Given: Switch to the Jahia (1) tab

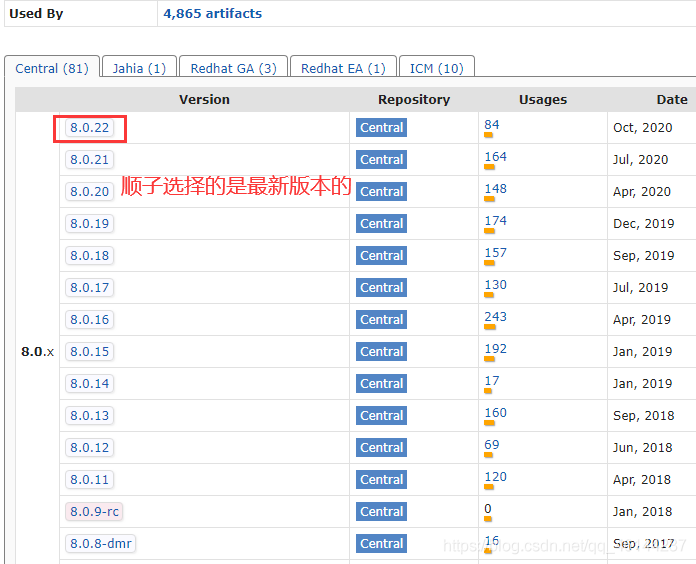Looking at the screenshot, I should click(x=139, y=68).
